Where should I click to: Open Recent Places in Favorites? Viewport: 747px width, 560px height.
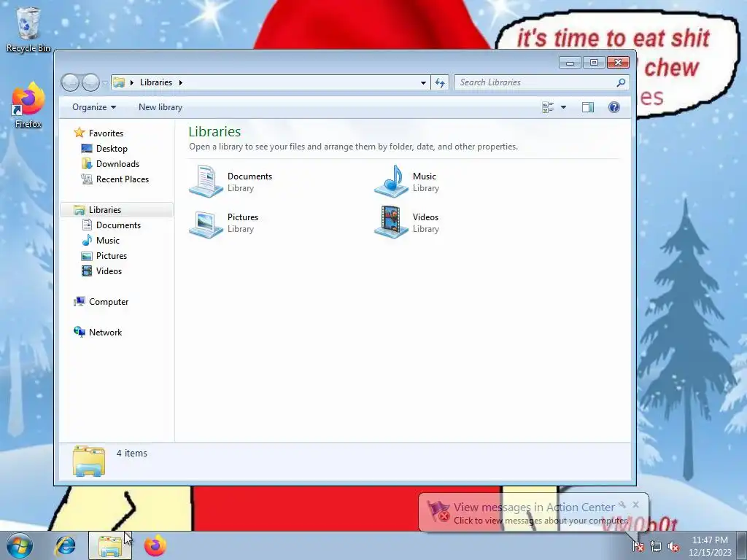pos(123,179)
